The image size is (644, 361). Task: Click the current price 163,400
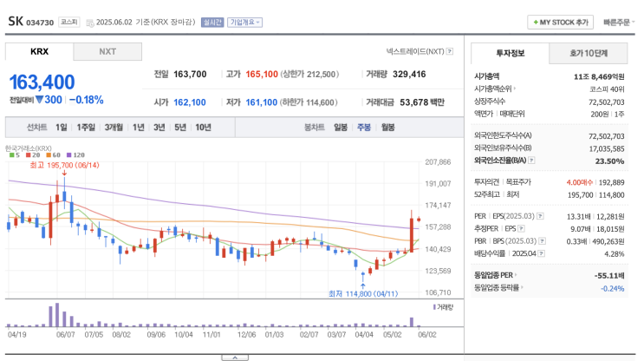point(42,82)
